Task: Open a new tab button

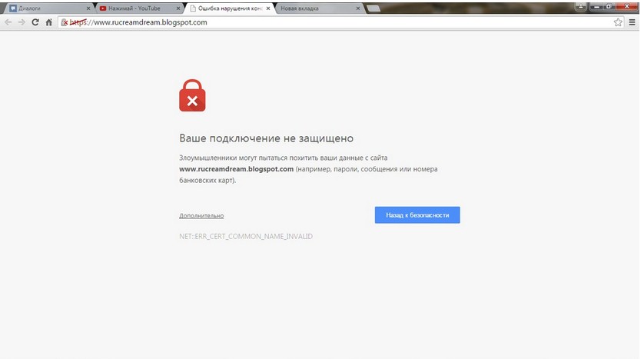Action: (x=373, y=8)
